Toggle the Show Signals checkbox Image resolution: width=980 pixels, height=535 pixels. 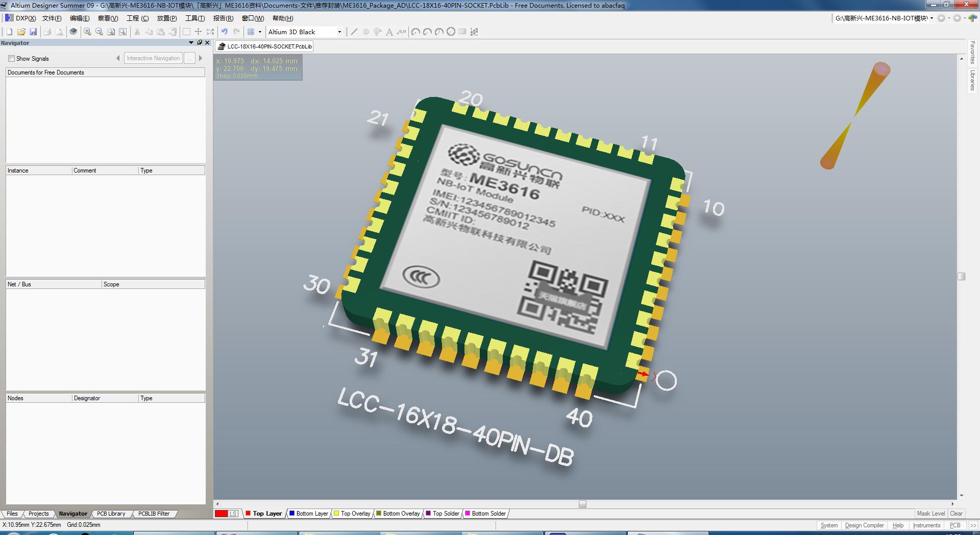pos(11,58)
